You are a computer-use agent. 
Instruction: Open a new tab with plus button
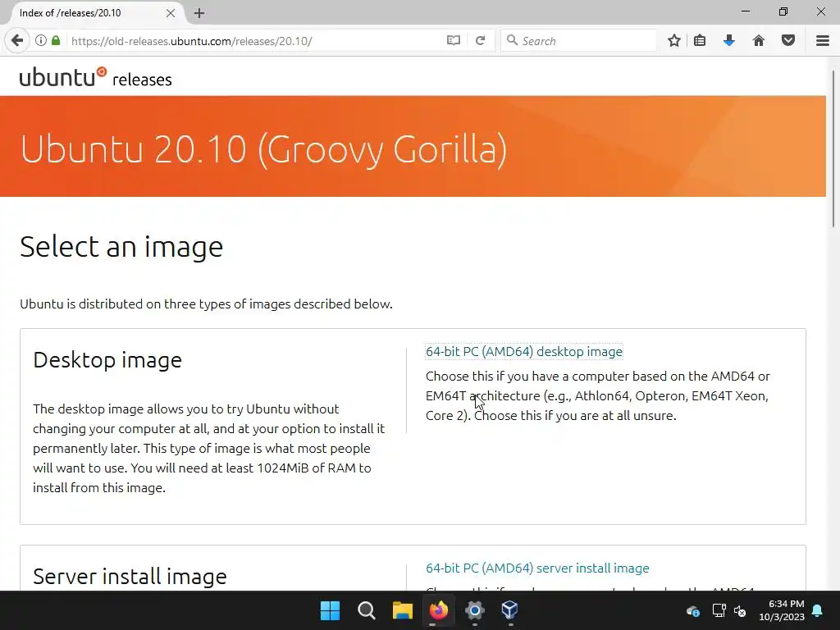199,13
